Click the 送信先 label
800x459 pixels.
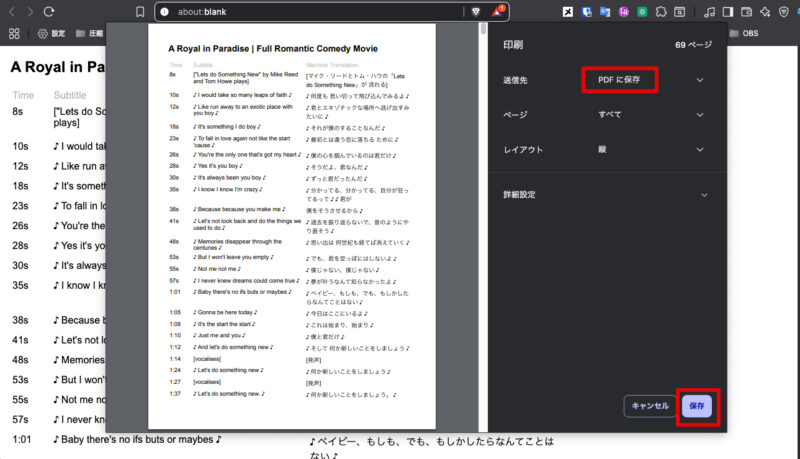click(x=515, y=80)
